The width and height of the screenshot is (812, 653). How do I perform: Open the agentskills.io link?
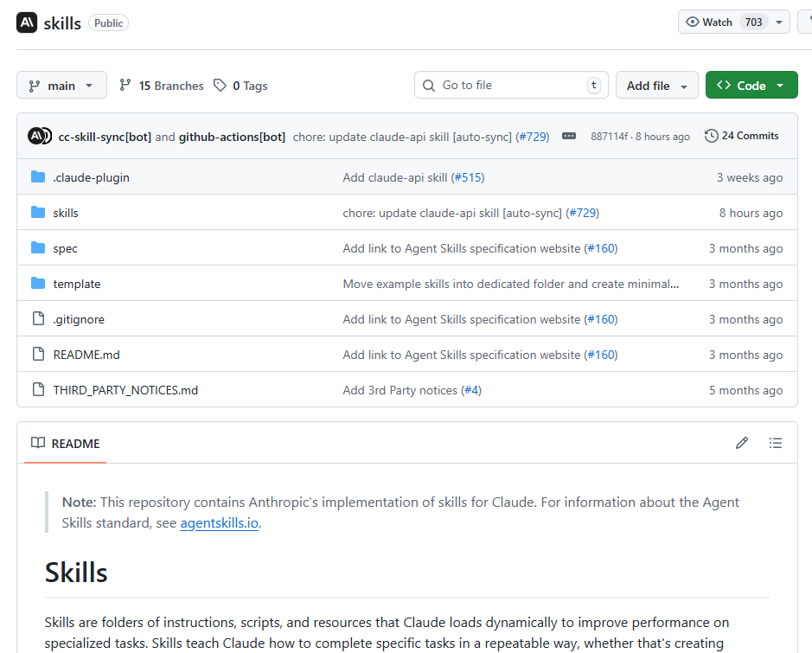pos(219,523)
